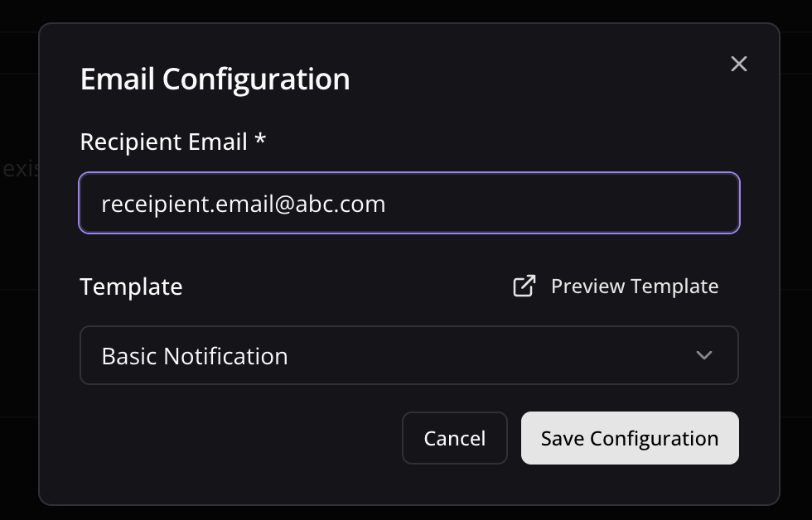Image resolution: width=812 pixels, height=520 pixels.
Task: Dismiss the modal using the top-right X icon
Action: [x=738, y=64]
